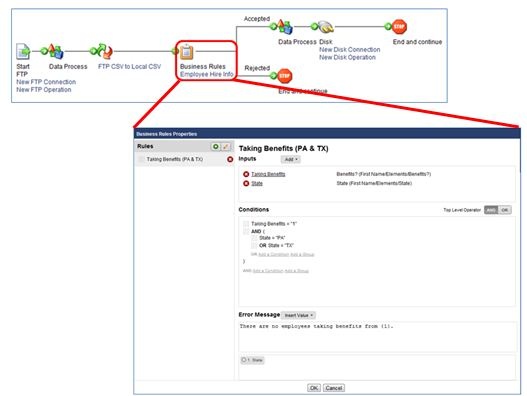
Task: Open the Taking Benefits input link
Action: [268, 174]
